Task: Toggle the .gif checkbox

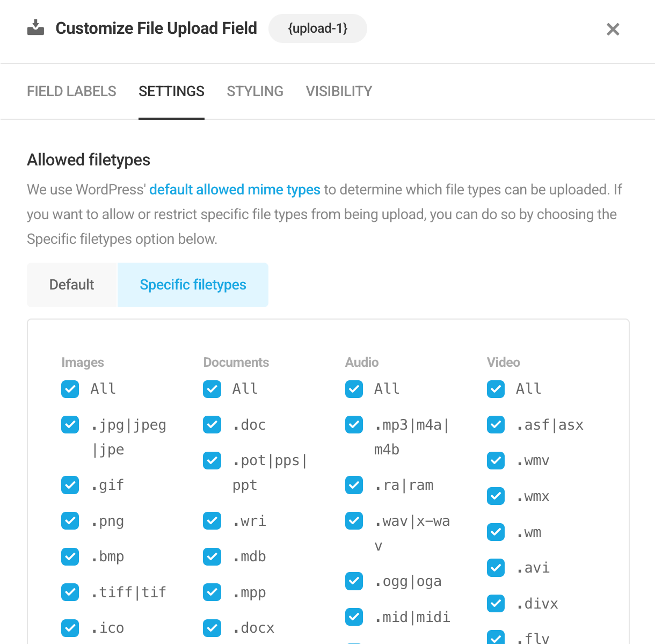Action: click(x=70, y=485)
